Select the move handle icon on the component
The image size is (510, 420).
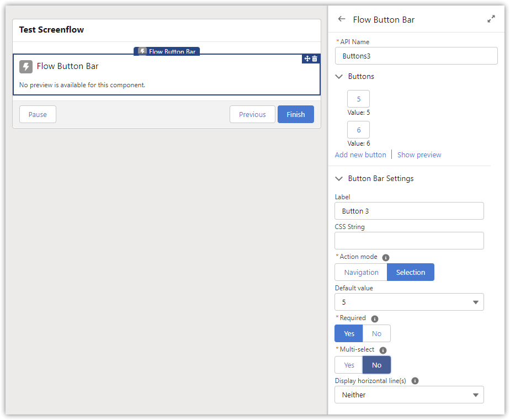[307, 59]
